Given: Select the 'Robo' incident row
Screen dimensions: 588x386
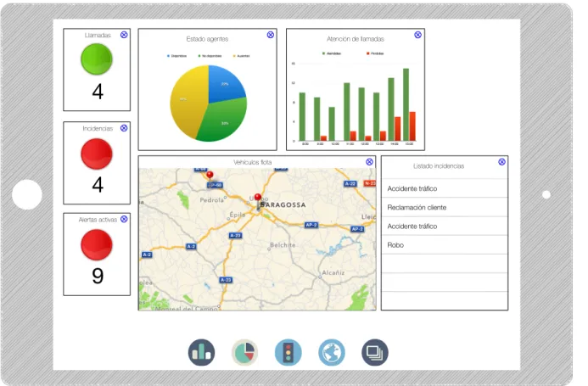Looking at the screenshot, I should (445, 244).
